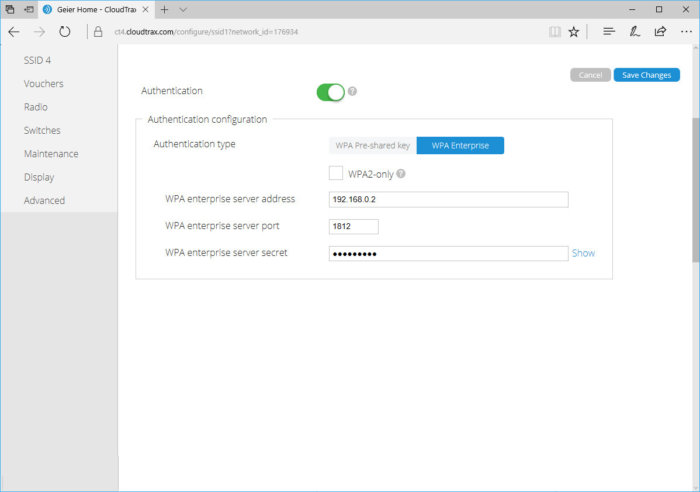The height and width of the screenshot is (492, 700).
Task: Maximize the Edge browser window
Action: click(x=659, y=9)
